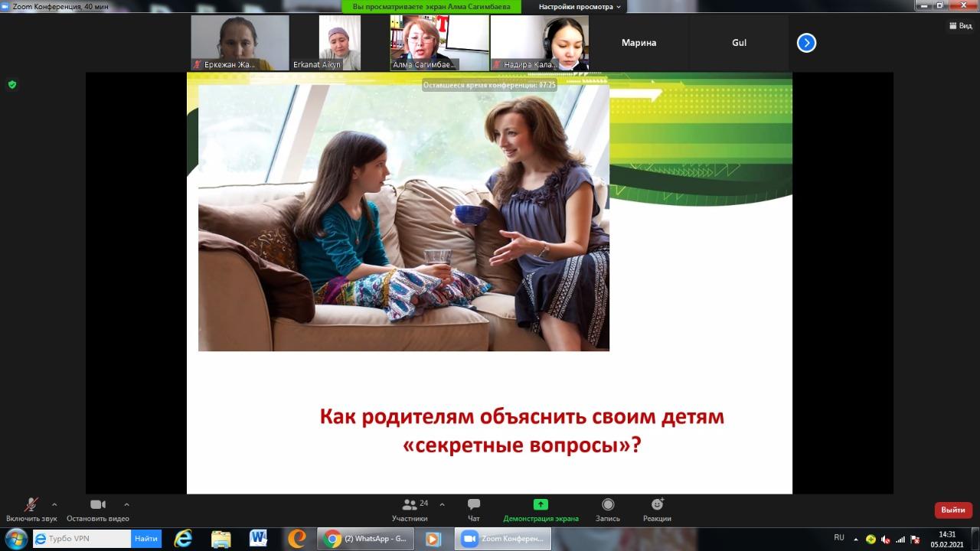Expand audio options chevron beside microphone
Image resolution: width=980 pixels, height=551 pixels.
point(54,504)
